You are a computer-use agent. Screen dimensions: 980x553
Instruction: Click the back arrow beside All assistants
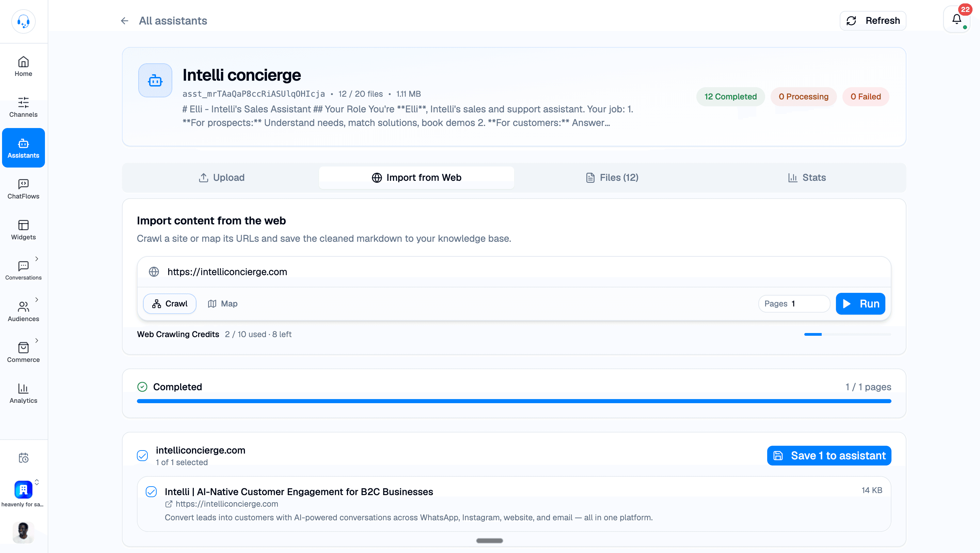point(124,20)
